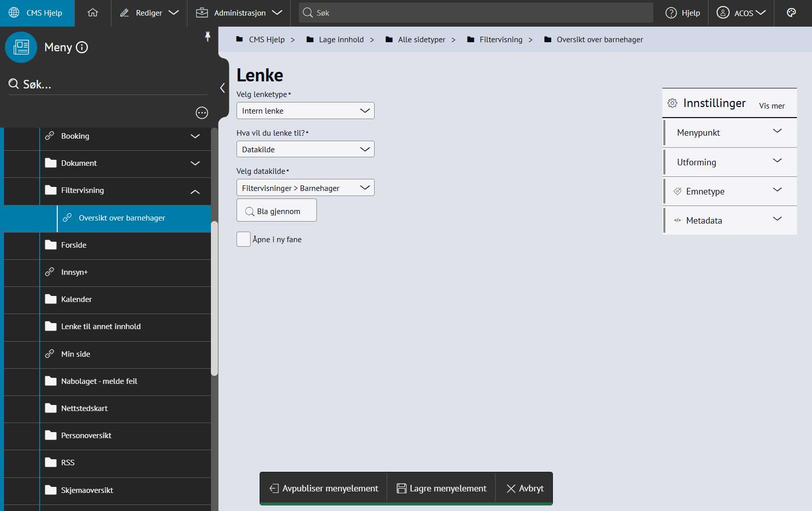Click the pin icon on menu panel
Image resolution: width=812 pixels, height=511 pixels.
[x=207, y=36]
